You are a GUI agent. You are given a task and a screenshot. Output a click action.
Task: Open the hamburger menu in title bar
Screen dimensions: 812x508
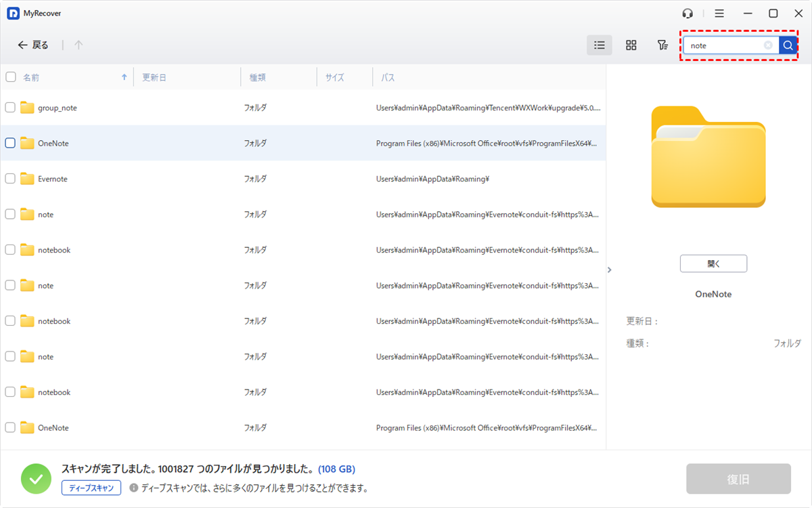coord(719,14)
